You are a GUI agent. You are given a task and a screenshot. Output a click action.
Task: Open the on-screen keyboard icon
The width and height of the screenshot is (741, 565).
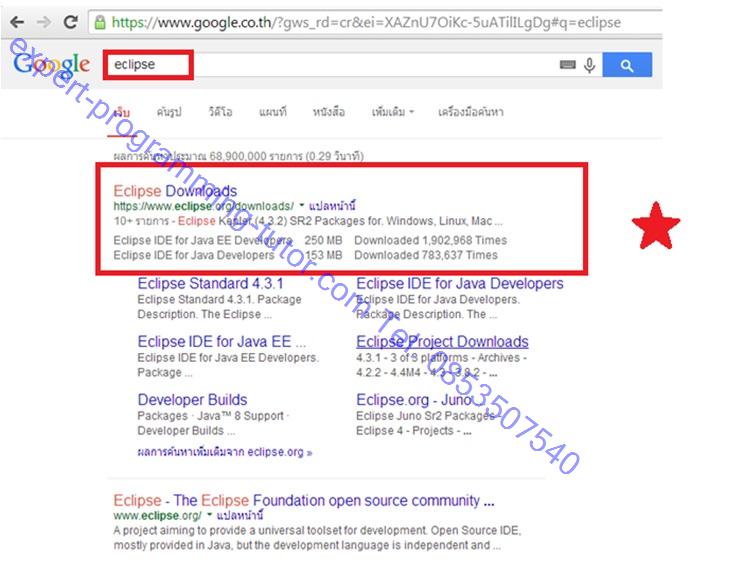coord(568,65)
